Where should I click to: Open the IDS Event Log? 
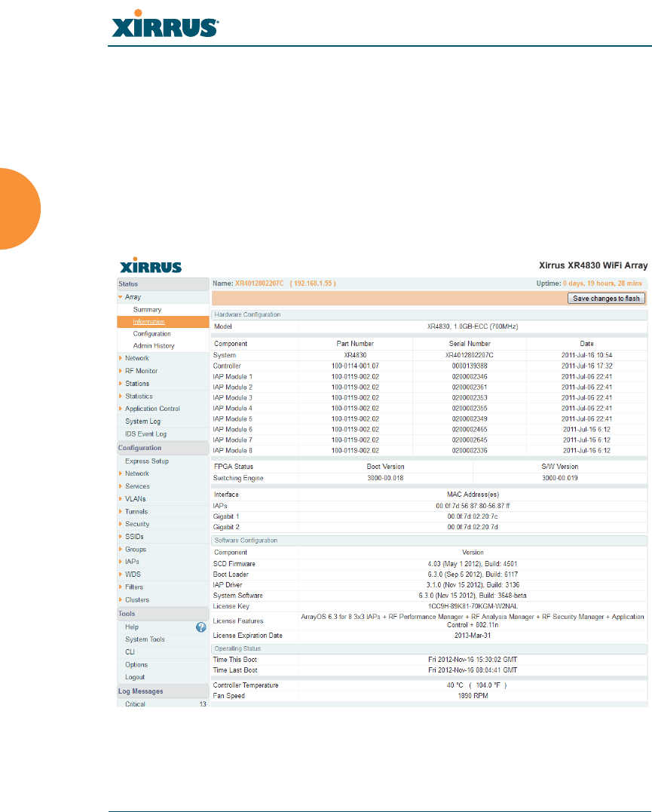(145, 434)
